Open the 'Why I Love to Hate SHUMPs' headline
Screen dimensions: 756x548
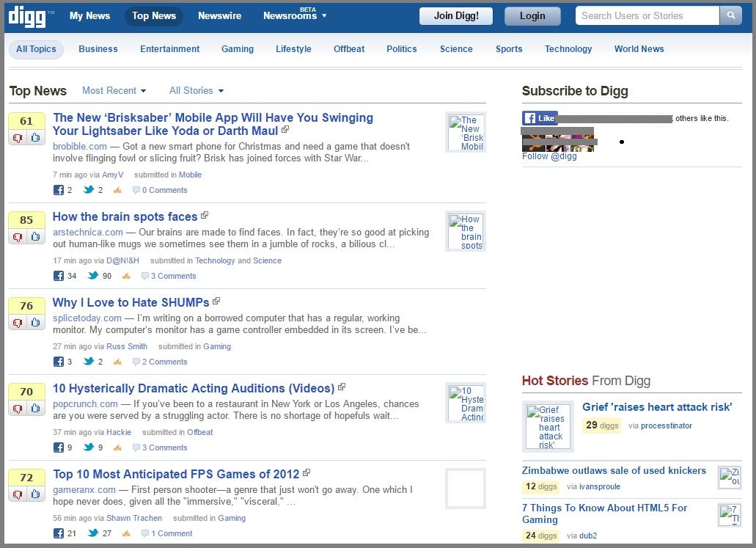coord(131,302)
